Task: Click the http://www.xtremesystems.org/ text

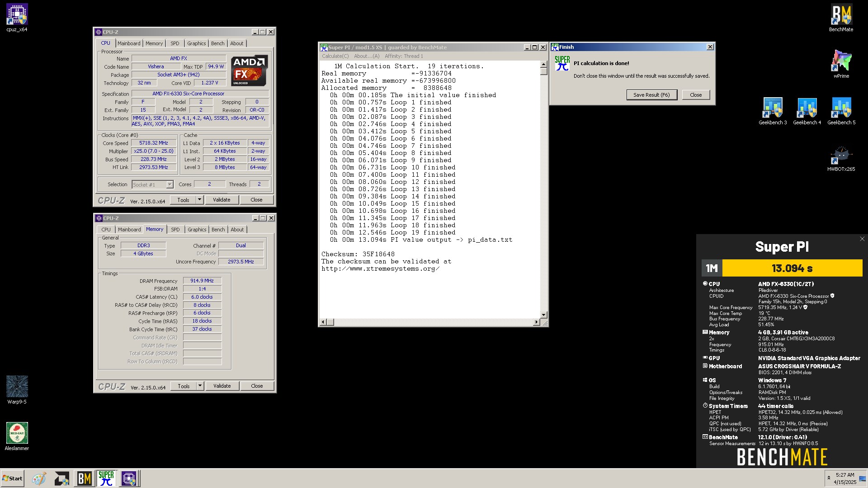Action: pos(381,268)
